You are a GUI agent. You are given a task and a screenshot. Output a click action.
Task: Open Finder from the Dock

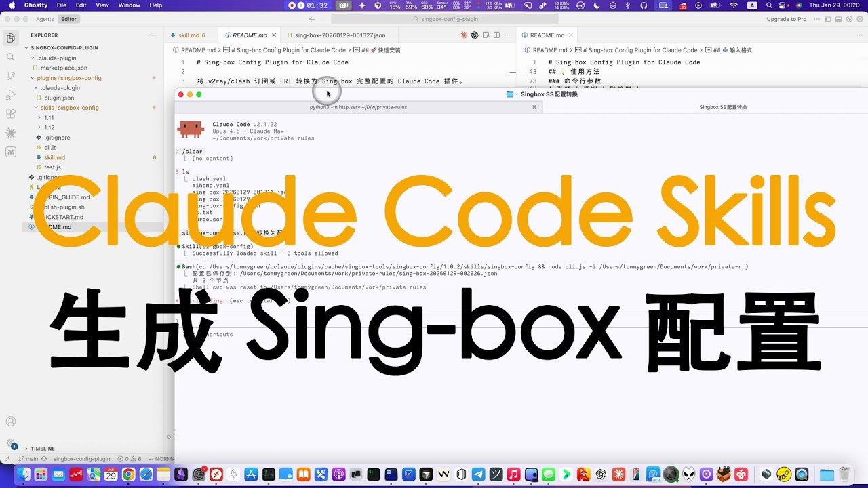[x=23, y=474]
